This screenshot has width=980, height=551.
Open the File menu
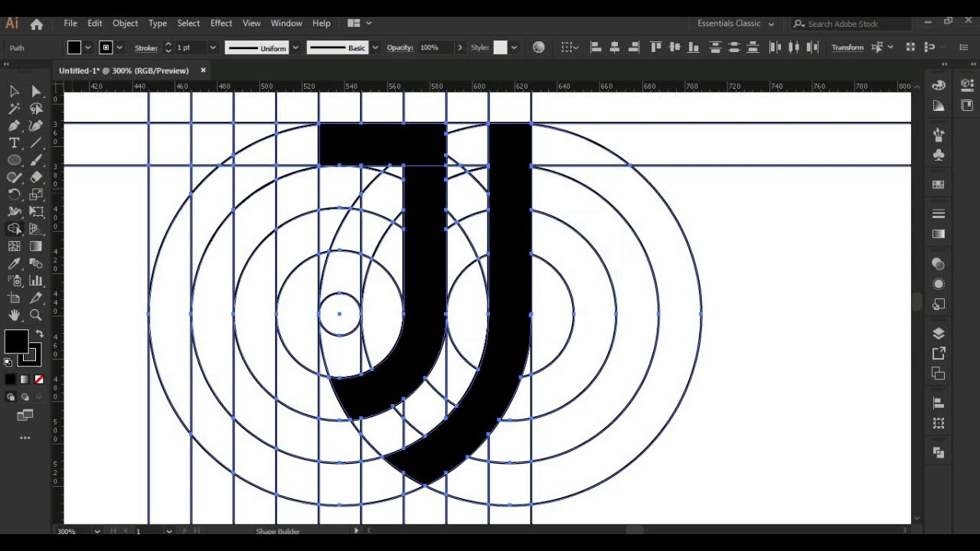tap(70, 24)
